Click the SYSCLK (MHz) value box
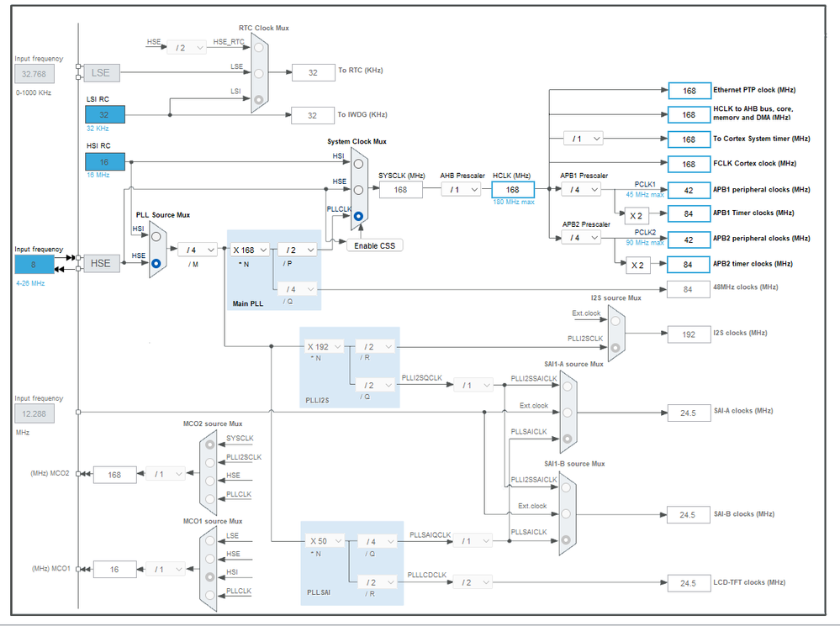The height and width of the screenshot is (626, 840). tap(401, 190)
